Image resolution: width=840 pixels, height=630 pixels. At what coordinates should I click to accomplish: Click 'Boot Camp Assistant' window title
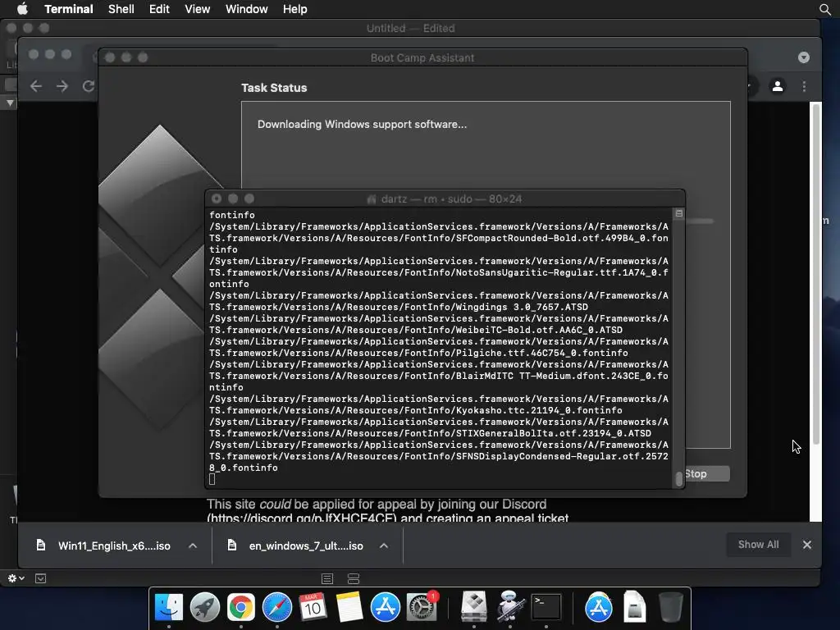[422, 58]
